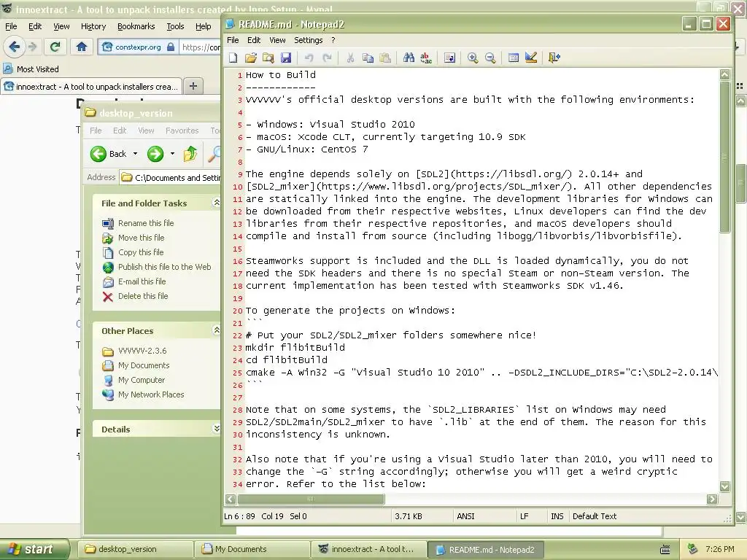Open My Network Places link
The width and height of the screenshot is (747, 560).
point(151,394)
